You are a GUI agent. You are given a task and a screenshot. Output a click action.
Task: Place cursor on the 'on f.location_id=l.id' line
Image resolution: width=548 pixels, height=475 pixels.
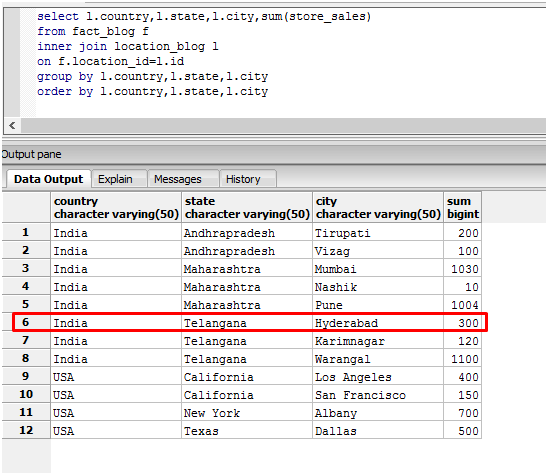click(x=110, y=62)
